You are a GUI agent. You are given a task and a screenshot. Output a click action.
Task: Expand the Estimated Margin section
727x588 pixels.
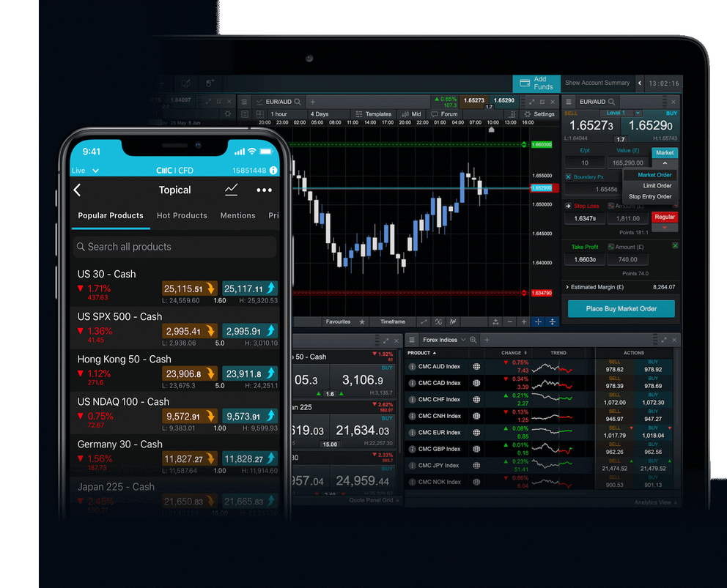569,286
